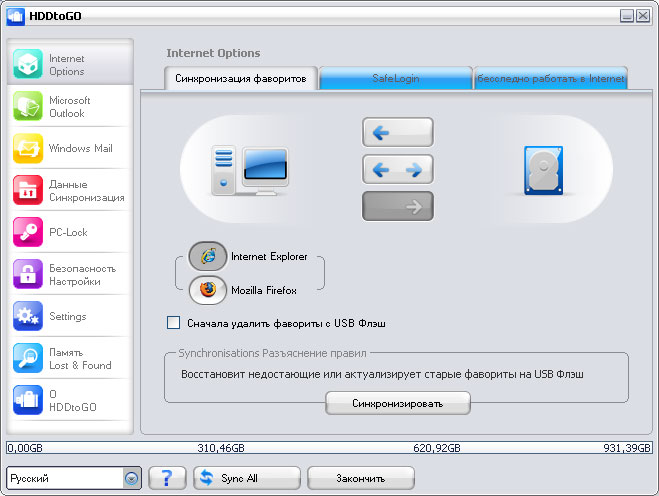Click the Internet Explorer label
Image resolution: width=659 pixels, height=496 pixels.
click(x=269, y=256)
